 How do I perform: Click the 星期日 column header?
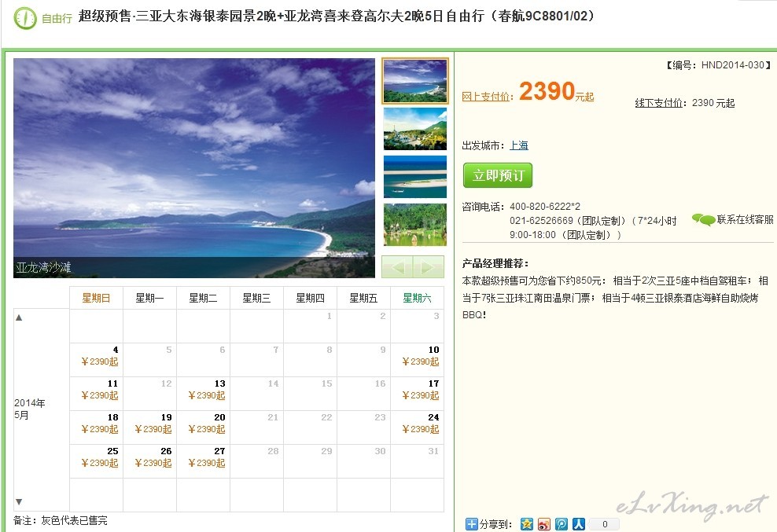96,298
